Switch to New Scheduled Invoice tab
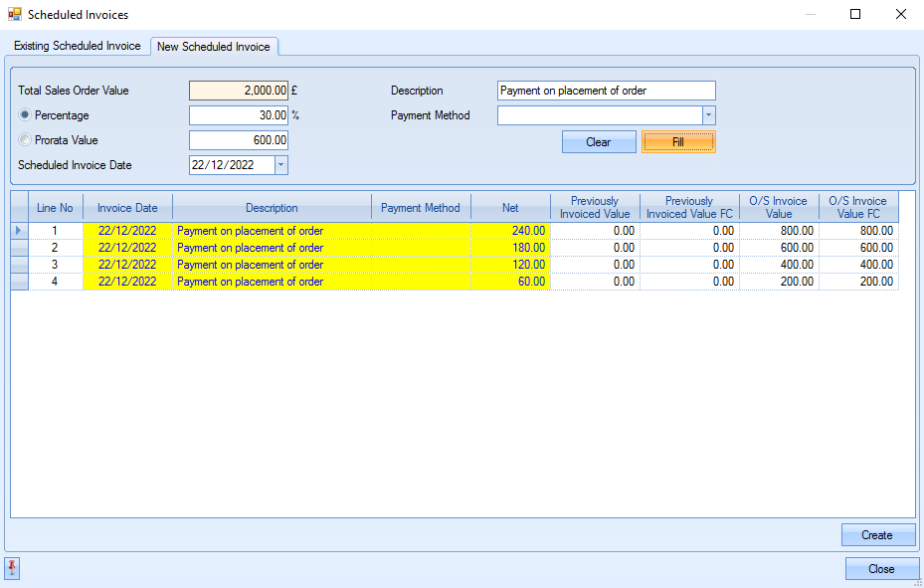Image resolution: width=924 pixels, height=588 pixels. 214,47
